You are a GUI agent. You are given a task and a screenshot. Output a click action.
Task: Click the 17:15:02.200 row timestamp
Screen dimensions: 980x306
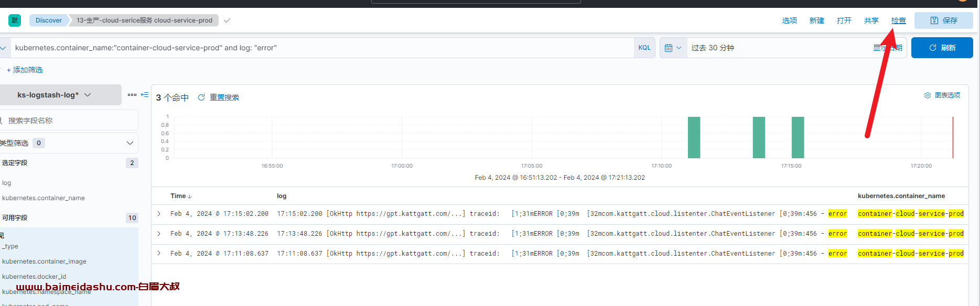(219, 214)
